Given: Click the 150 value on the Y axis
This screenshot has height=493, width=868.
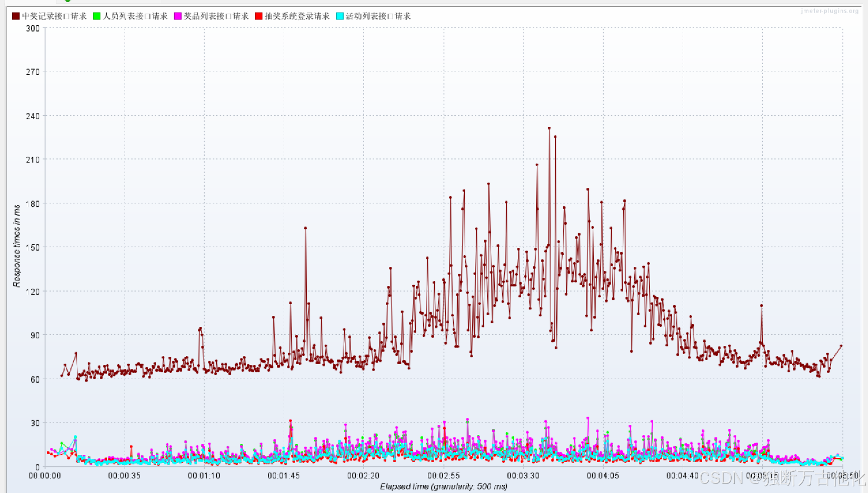Looking at the screenshot, I should 33,247.
